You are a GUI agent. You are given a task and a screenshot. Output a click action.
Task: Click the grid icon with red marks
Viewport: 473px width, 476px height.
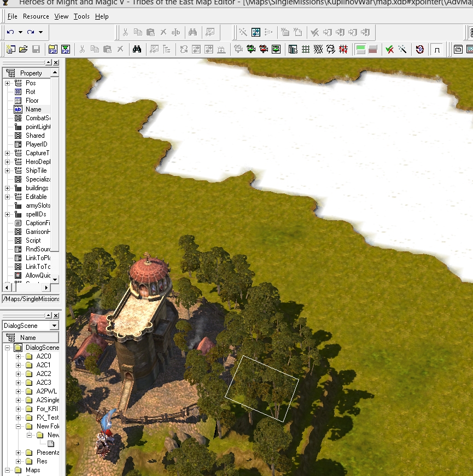coord(343,49)
